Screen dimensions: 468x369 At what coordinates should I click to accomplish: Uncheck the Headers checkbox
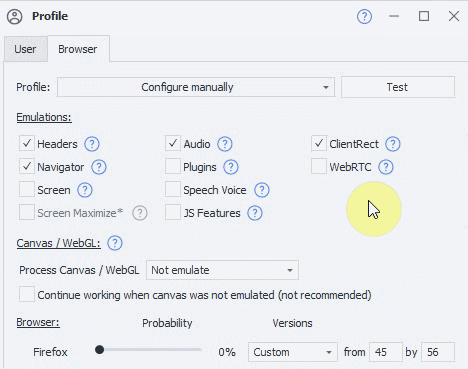click(x=27, y=143)
